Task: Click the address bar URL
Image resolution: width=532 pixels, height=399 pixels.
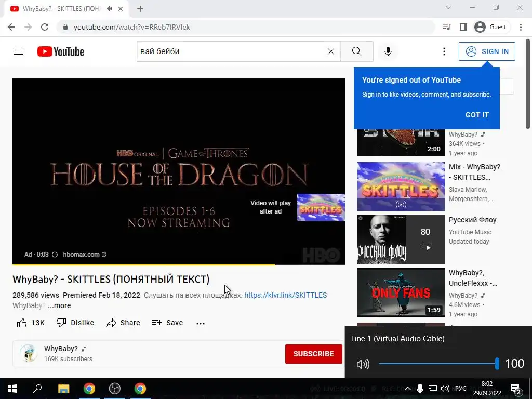Action: coord(131,27)
